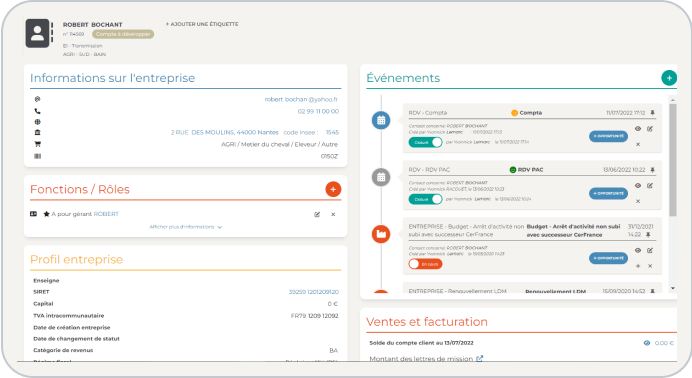Add a new function/role with red plus button
Viewport: 692px width, 378px height.
click(333, 189)
